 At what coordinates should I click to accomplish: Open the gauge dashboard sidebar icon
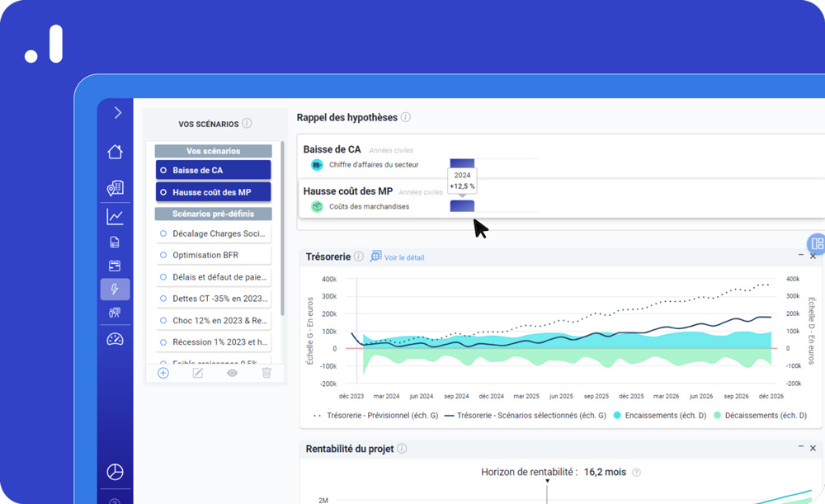[x=115, y=339]
